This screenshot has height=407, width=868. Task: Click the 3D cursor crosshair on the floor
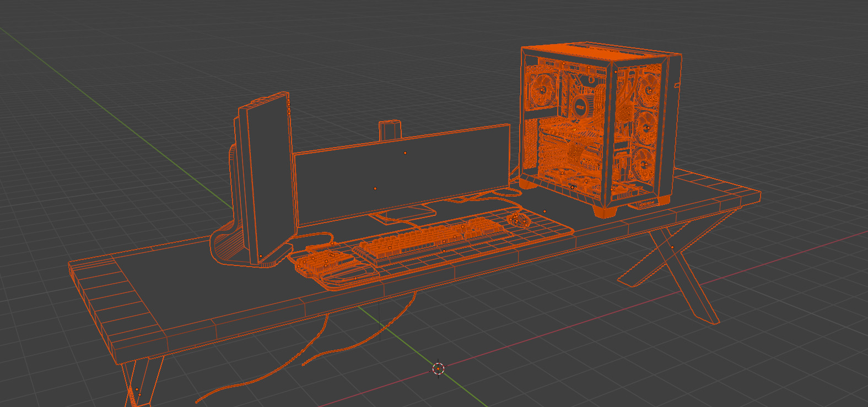click(x=438, y=368)
